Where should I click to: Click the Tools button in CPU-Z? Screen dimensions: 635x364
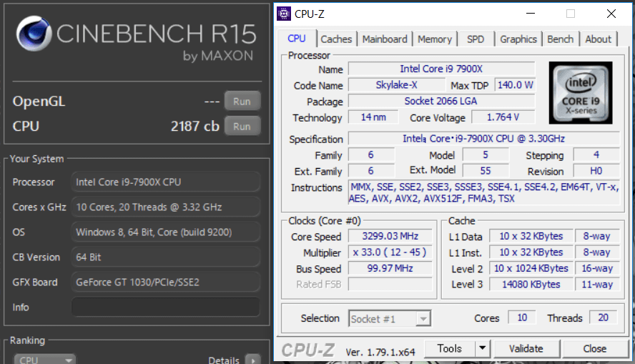450,348
